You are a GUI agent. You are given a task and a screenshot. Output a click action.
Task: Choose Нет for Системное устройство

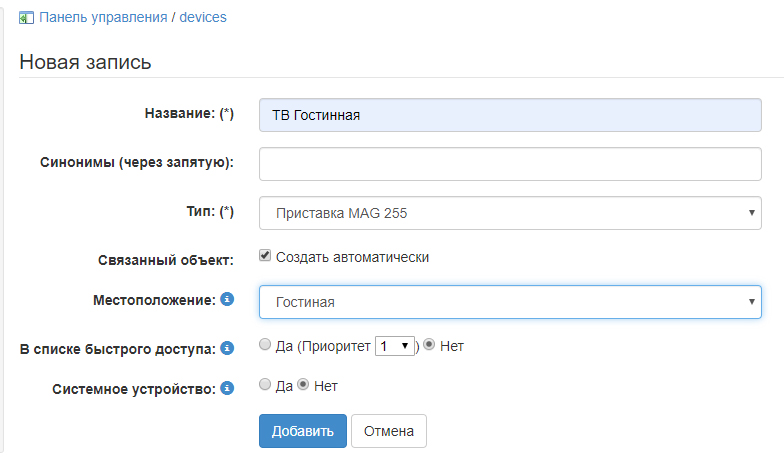click(304, 384)
